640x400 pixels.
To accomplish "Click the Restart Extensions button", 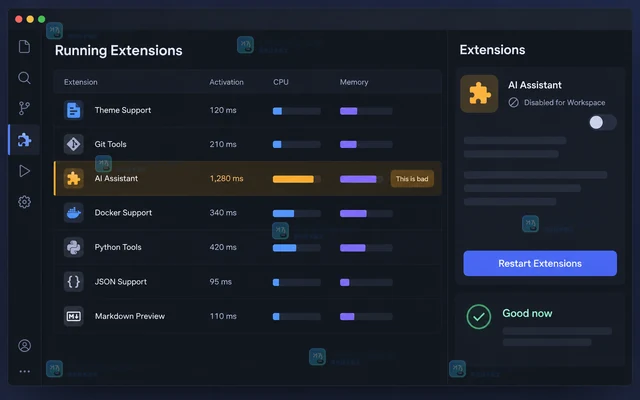I will coord(540,263).
